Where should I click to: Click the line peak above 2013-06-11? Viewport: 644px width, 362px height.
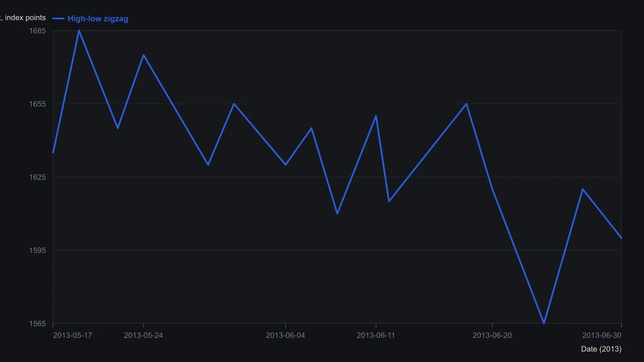(x=376, y=116)
